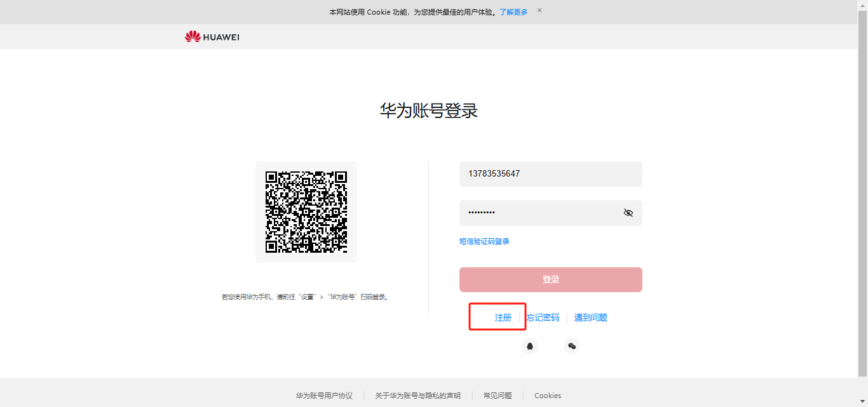The image size is (868, 407).
Task: Open the 忘记密码 link
Action: click(x=543, y=317)
